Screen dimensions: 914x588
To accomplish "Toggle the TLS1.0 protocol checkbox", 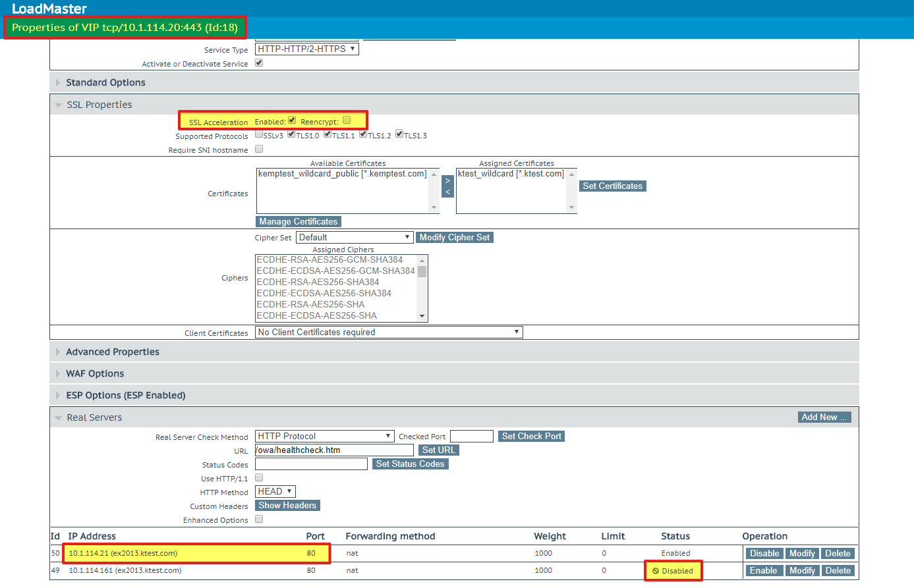I will coord(291,134).
